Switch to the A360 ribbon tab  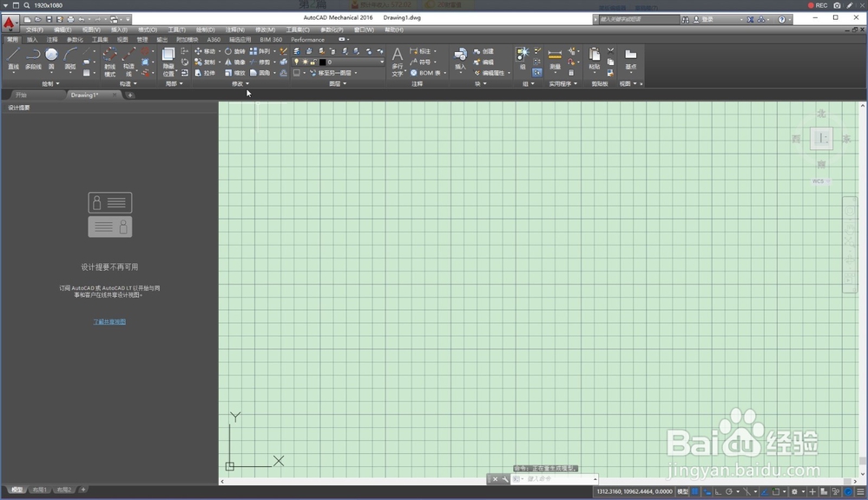point(214,39)
